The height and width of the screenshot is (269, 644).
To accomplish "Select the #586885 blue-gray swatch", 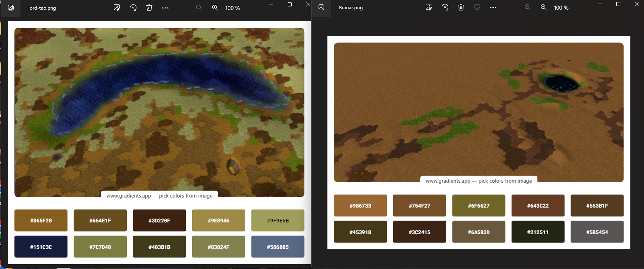I will pyautogui.click(x=278, y=247).
